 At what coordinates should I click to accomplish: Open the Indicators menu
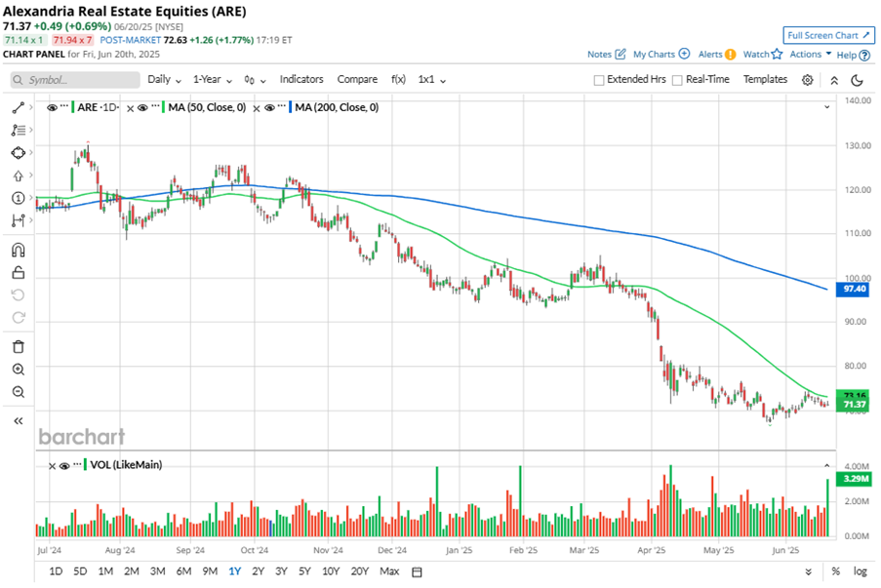click(301, 79)
